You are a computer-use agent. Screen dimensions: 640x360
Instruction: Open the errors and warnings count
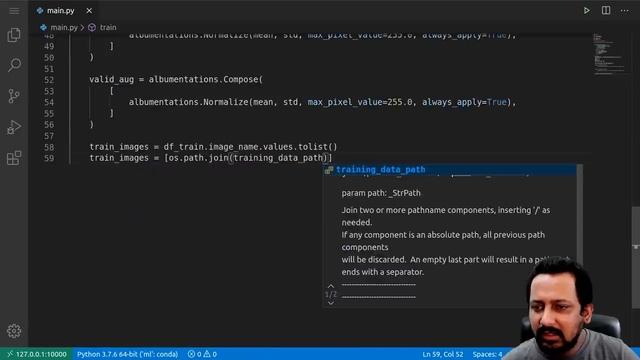(x=202, y=354)
